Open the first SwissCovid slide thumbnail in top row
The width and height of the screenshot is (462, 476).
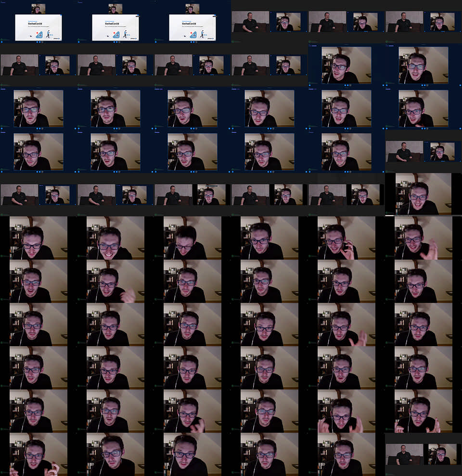(38, 22)
